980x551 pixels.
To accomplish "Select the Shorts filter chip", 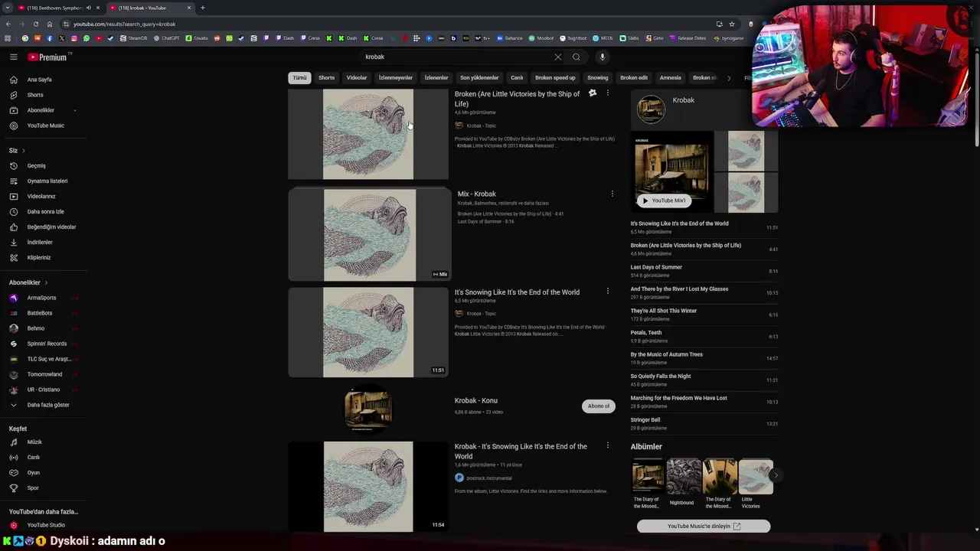I will pyautogui.click(x=327, y=77).
